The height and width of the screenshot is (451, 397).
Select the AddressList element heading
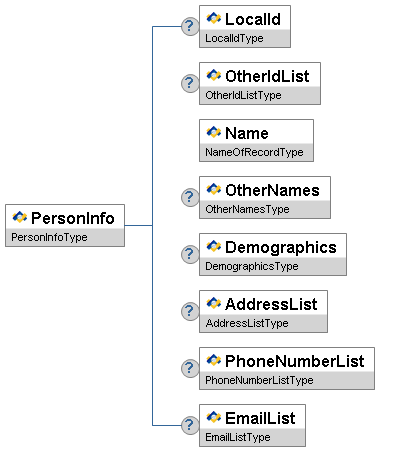271,304
